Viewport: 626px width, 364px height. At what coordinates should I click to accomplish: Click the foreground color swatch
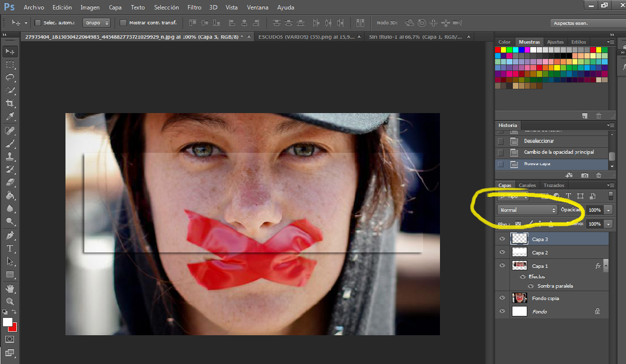pos(7,322)
